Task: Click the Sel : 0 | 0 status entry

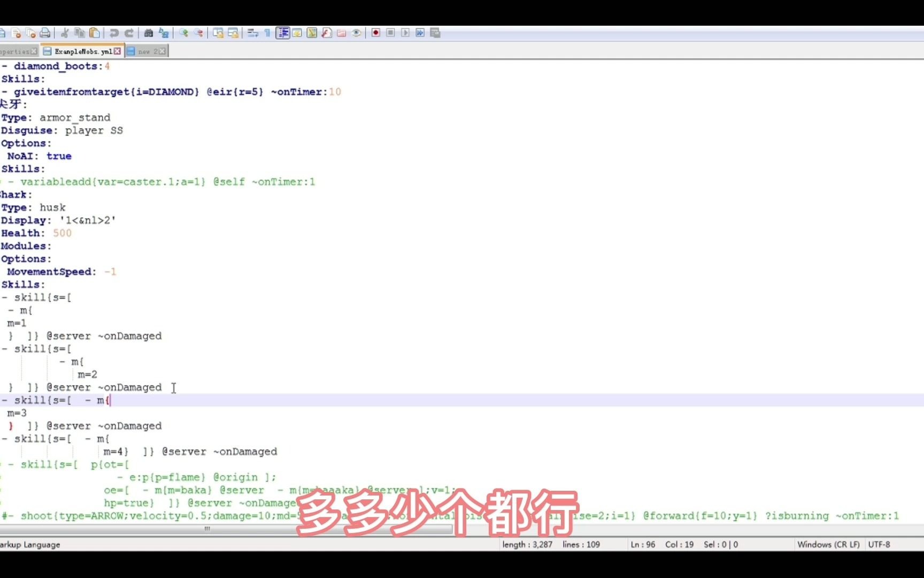Action: (721, 544)
